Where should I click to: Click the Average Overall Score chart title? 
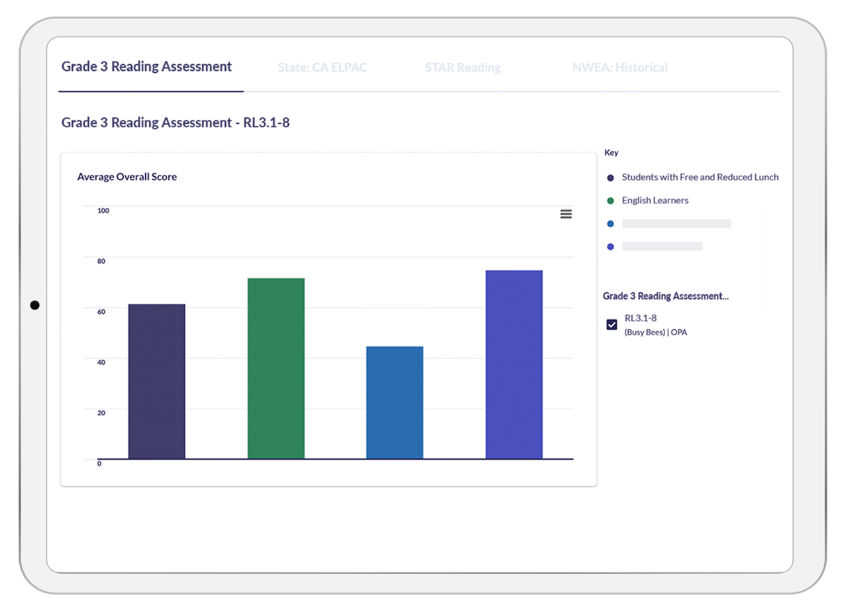tap(127, 177)
